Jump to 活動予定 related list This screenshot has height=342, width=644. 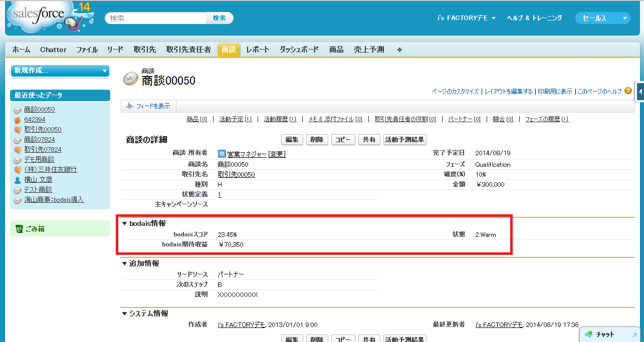pos(236,119)
